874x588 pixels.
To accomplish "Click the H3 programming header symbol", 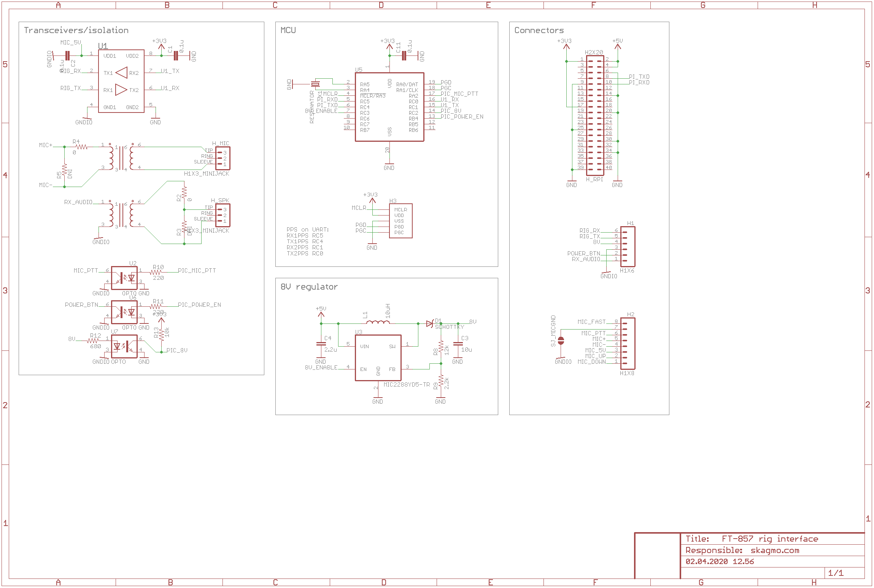I will 400,221.
